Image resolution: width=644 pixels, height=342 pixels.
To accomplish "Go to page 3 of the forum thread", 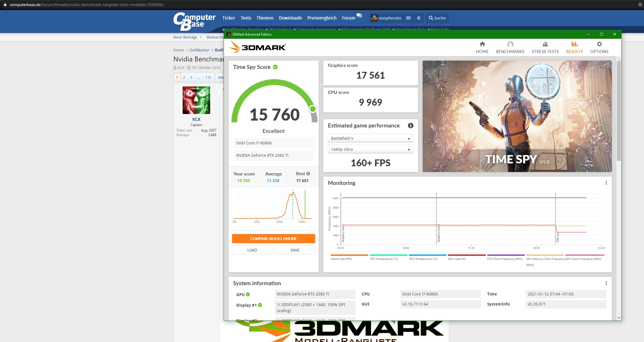I will (191, 77).
